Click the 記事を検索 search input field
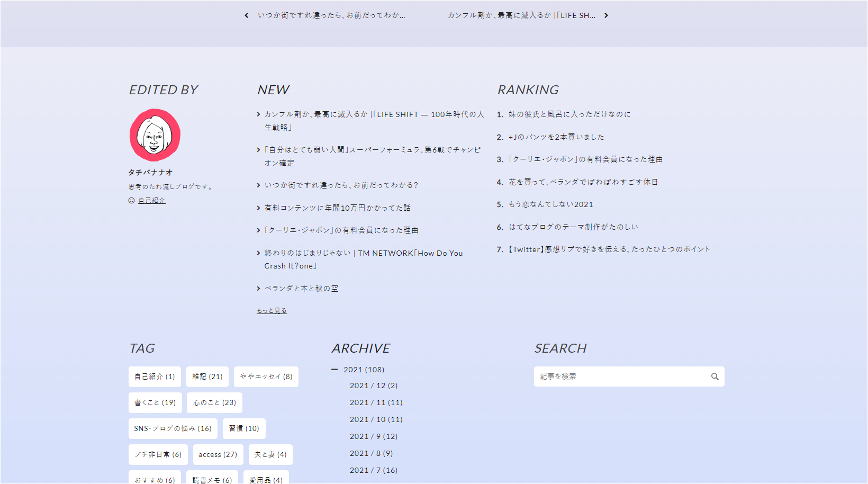This screenshot has width=868, height=484. (609, 376)
